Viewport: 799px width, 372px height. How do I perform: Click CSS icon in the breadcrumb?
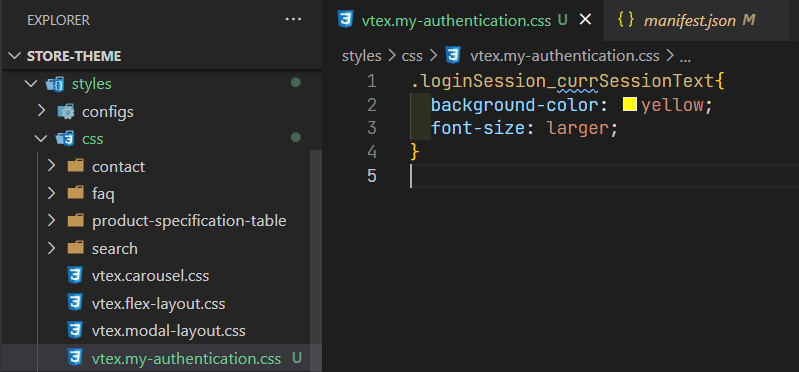click(453, 56)
